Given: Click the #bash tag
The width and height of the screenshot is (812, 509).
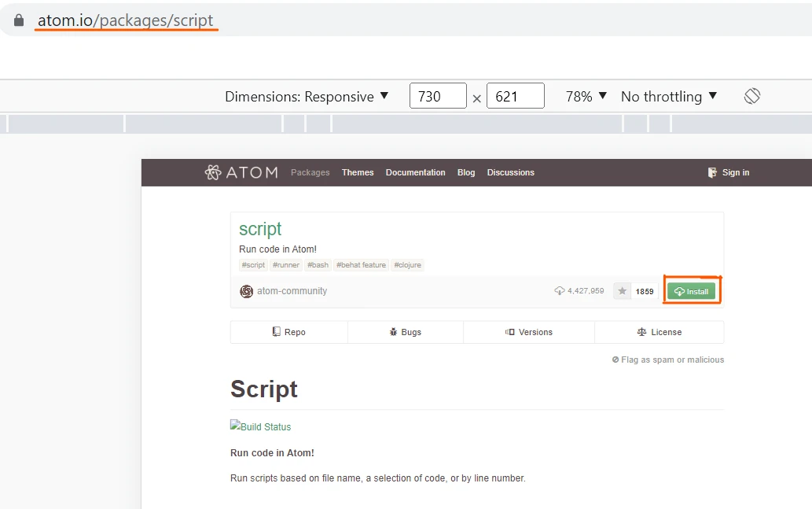Looking at the screenshot, I should pos(318,265).
